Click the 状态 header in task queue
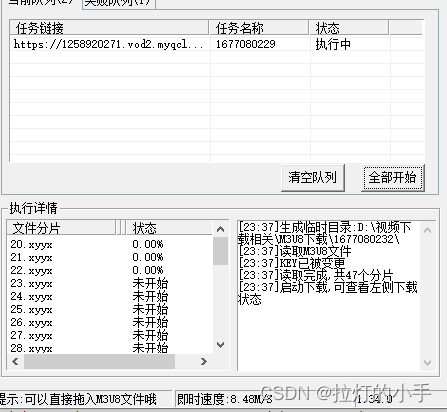The height and width of the screenshot is (412, 447). [349, 28]
